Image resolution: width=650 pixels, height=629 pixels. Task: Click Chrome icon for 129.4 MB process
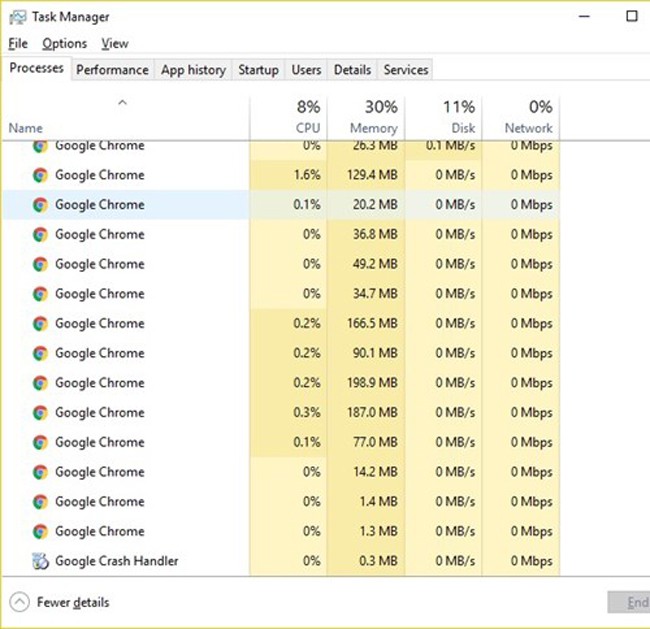point(40,175)
